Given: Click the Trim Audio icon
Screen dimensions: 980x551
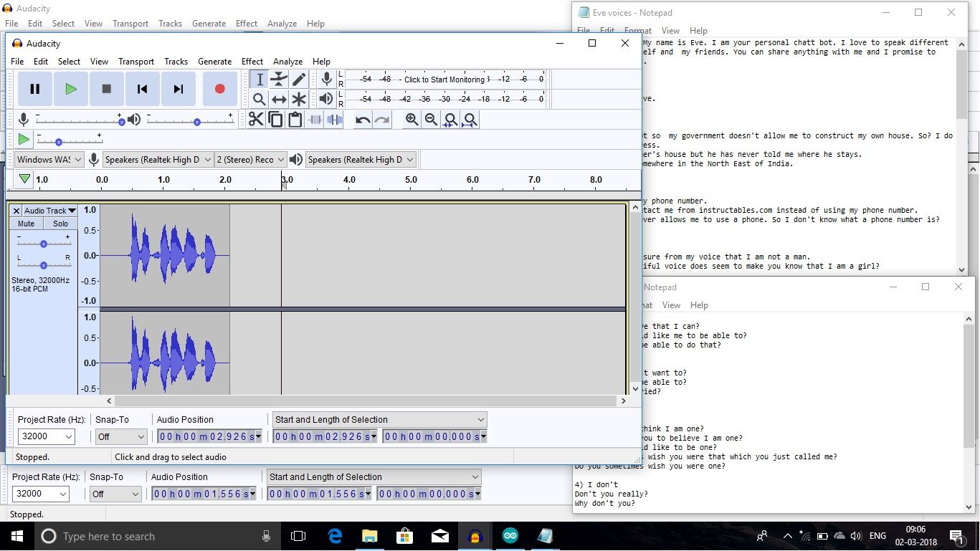Looking at the screenshot, I should click(x=315, y=119).
